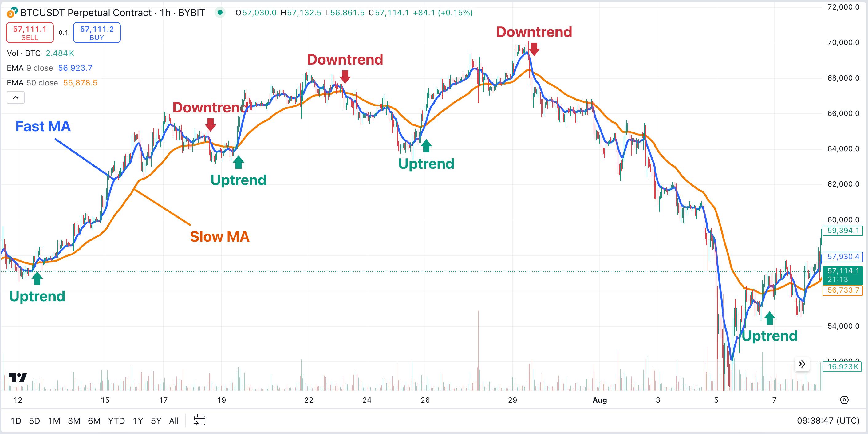Select the 'All' range option
The height and width of the screenshot is (434, 868).
[x=174, y=420]
